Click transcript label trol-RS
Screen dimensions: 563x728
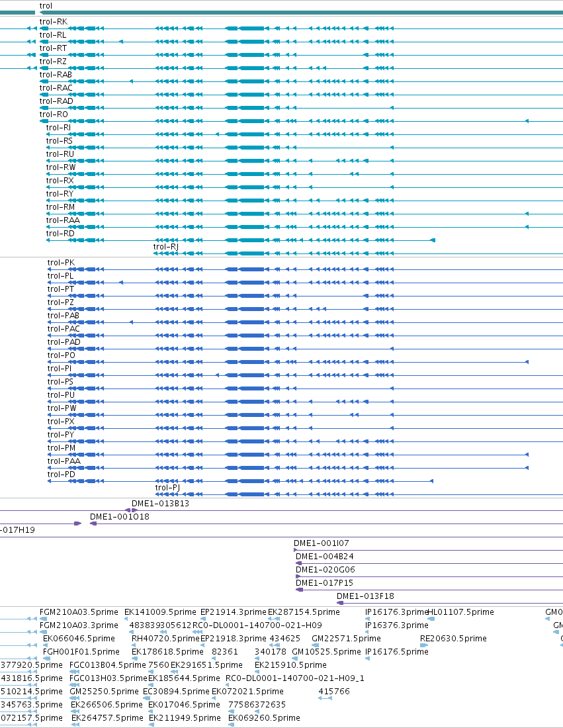(x=60, y=141)
